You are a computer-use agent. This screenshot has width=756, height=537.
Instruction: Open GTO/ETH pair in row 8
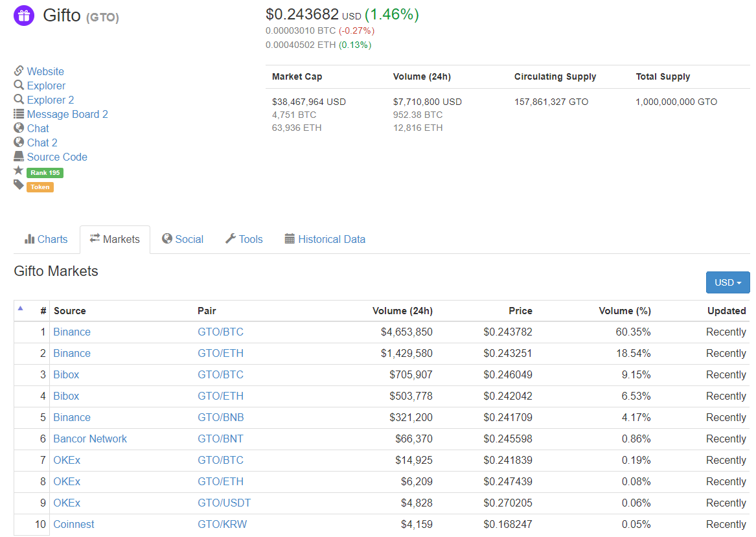click(220, 481)
